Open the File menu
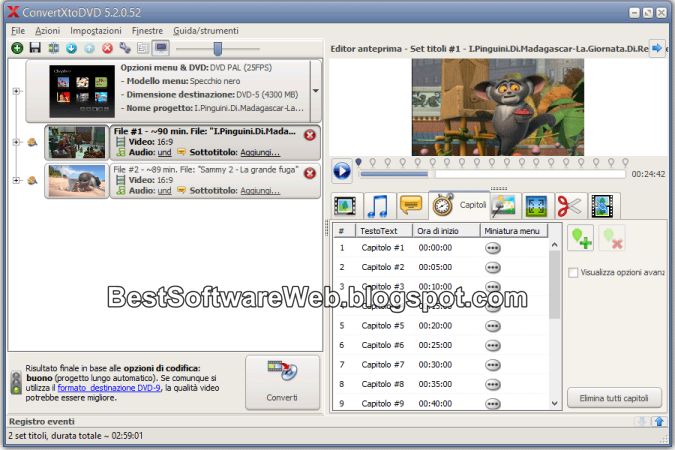 pos(18,31)
